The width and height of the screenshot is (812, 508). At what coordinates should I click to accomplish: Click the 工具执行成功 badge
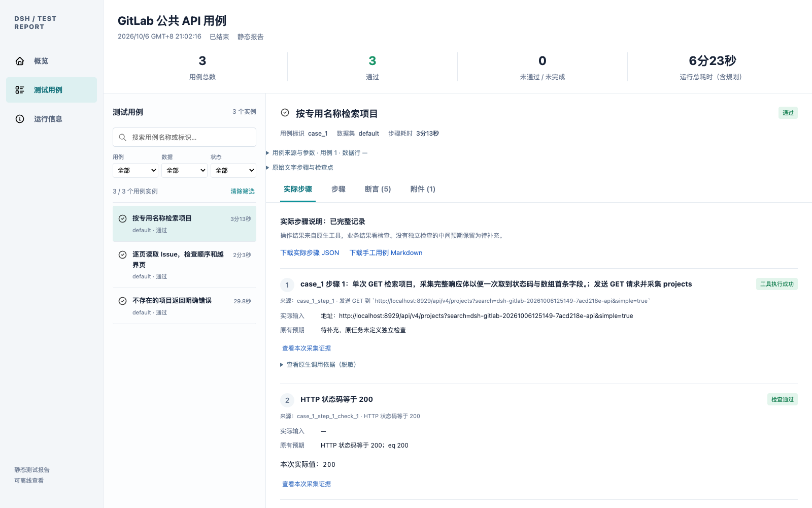tap(777, 284)
